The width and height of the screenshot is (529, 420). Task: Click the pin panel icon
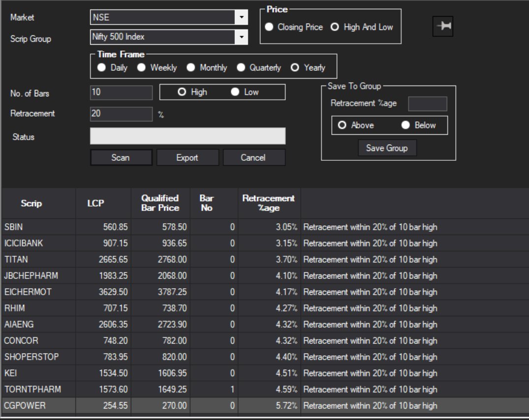(443, 26)
